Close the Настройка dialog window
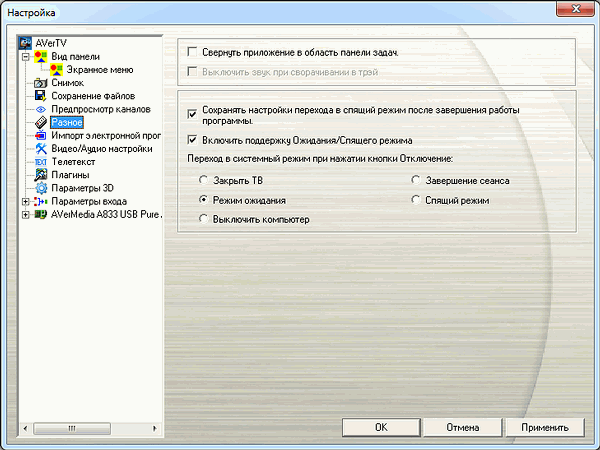Image resolution: width=600 pixels, height=450 pixels. 576,8
